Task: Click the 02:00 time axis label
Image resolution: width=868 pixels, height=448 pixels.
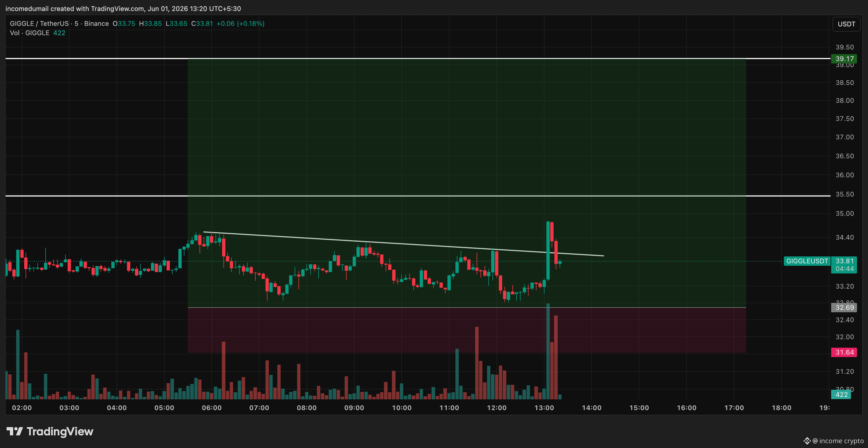Action: (x=22, y=408)
